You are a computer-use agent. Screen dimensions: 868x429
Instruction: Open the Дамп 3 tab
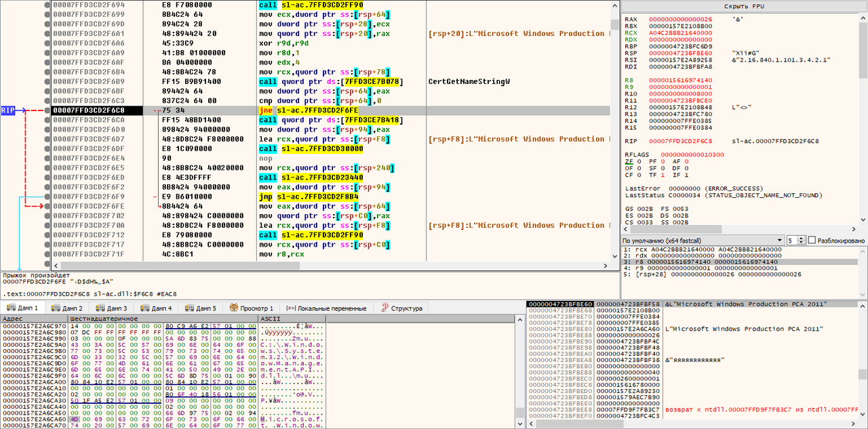coord(111,308)
